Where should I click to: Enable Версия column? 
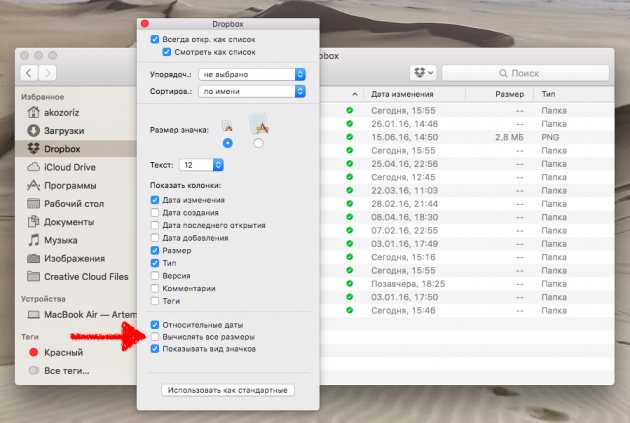pyautogui.click(x=155, y=276)
